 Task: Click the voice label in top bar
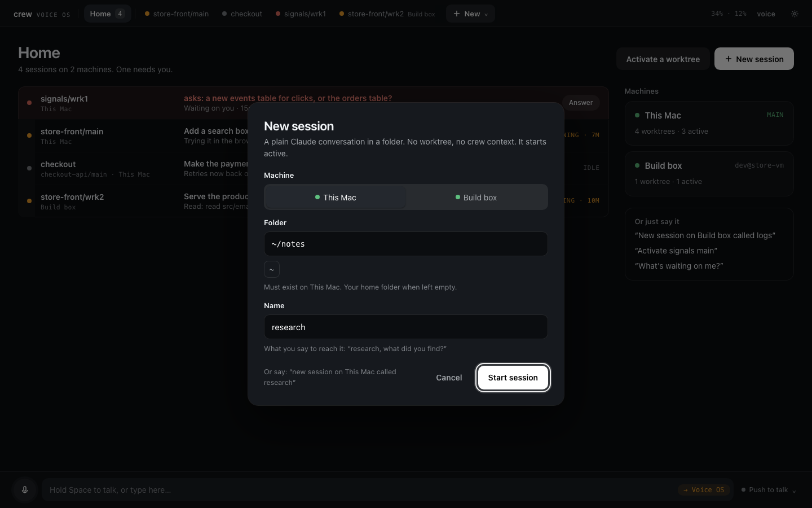tap(766, 14)
